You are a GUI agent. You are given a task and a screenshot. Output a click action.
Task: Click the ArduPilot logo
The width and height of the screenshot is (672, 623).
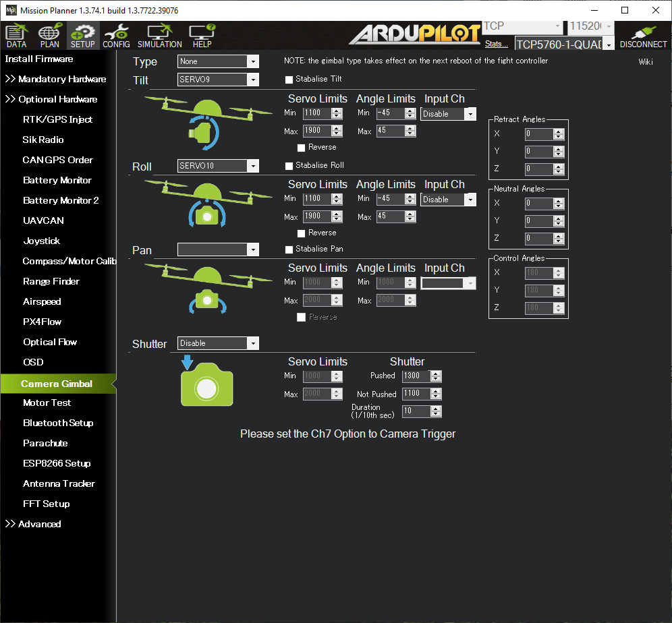pyautogui.click(x=415, y=34)
